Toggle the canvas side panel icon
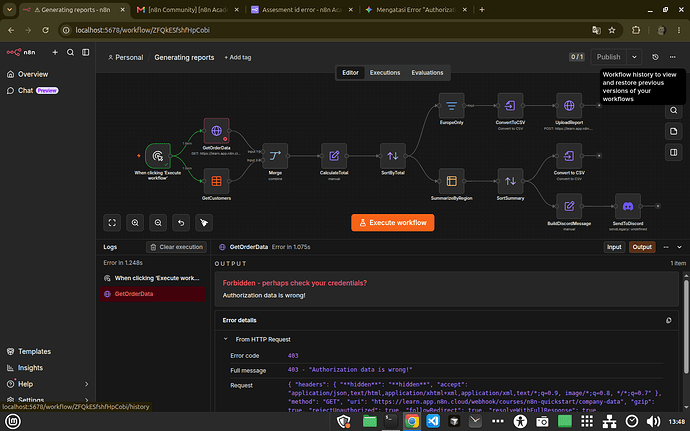690x431 pixels. 673,152
